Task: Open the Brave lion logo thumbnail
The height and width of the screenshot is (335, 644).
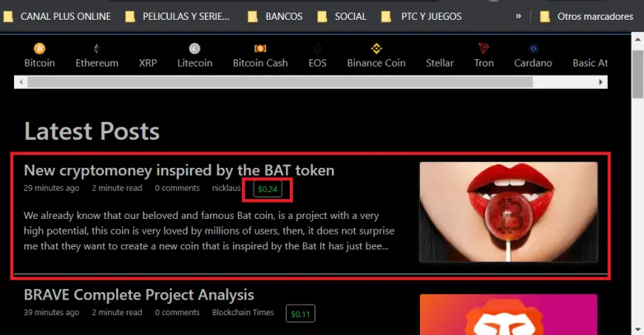Action: pyautogui.click(x=508, y=314)
